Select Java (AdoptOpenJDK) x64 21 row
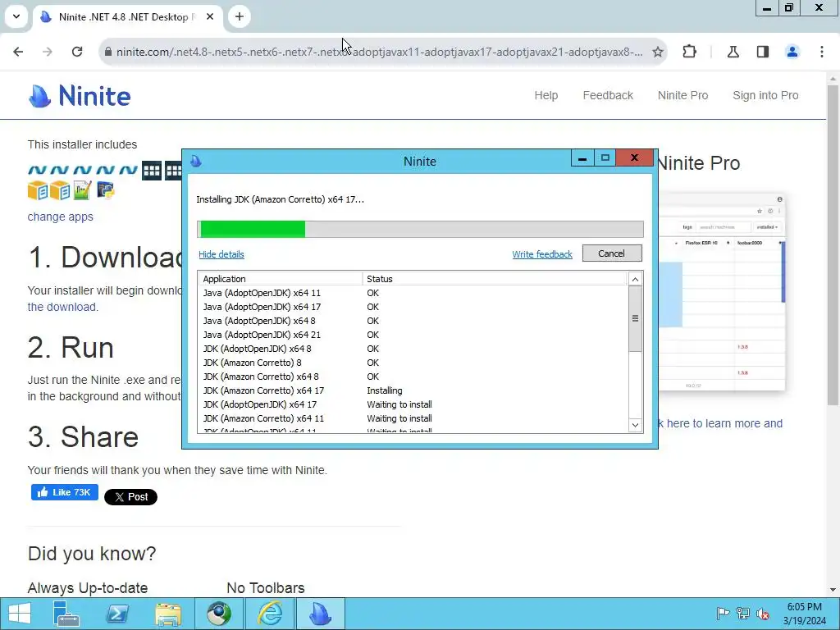 (x=413, y=335)
